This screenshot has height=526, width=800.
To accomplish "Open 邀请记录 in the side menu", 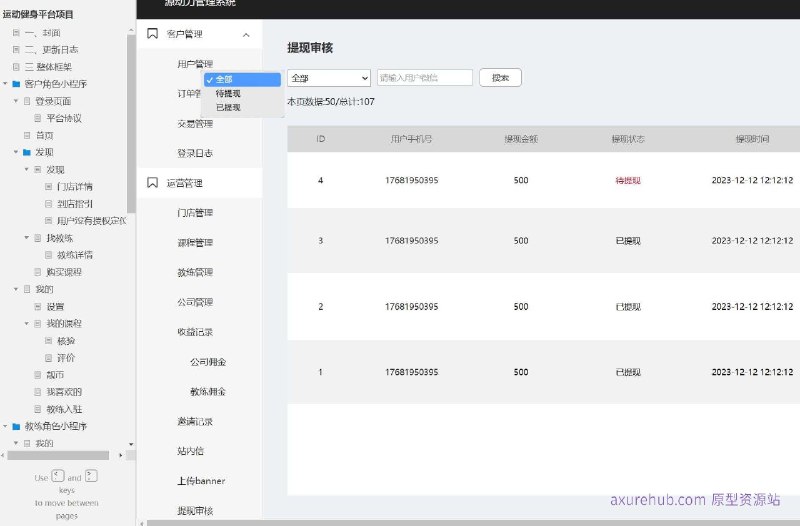I will tap(195, 421).
